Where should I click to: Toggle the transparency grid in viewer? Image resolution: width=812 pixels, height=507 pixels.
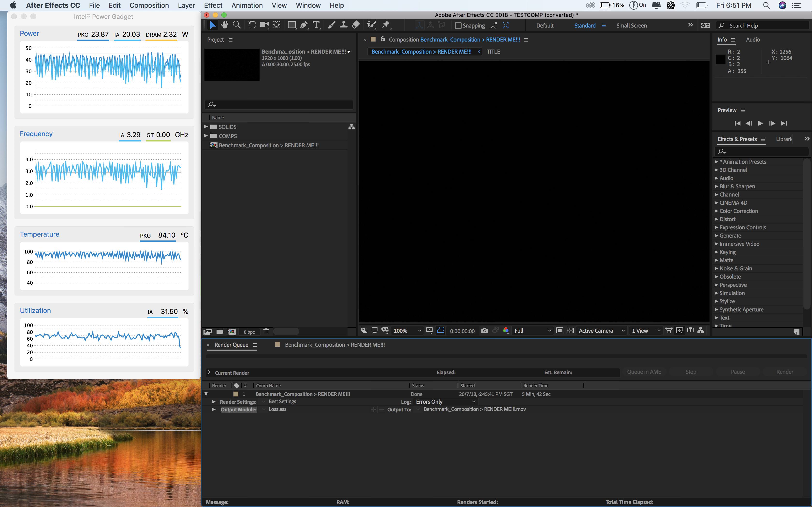pyautogui.click(x=570, y=331)
